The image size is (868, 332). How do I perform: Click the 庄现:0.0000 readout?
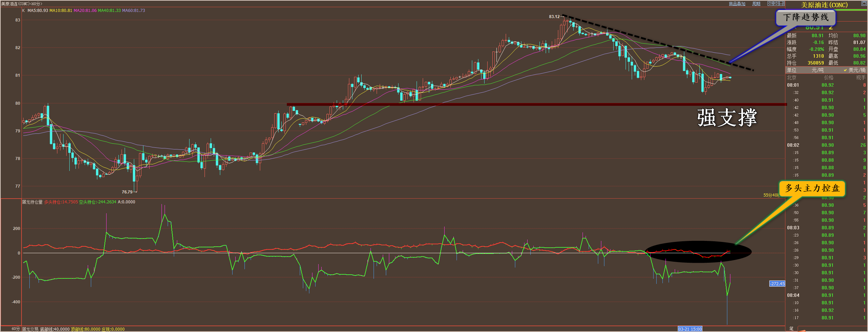point(113,329)
